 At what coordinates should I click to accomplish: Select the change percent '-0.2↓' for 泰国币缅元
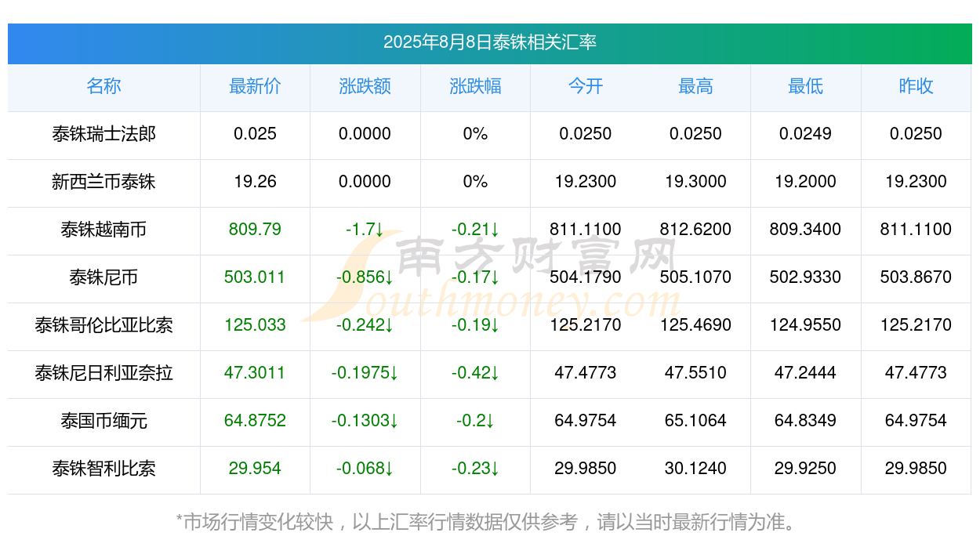[x=475, y=421]
